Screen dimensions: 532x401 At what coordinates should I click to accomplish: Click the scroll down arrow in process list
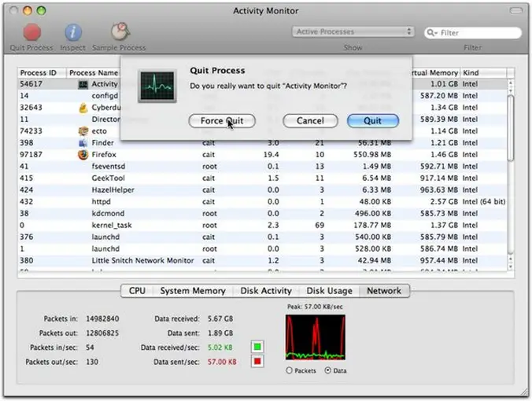click(511, 267)
